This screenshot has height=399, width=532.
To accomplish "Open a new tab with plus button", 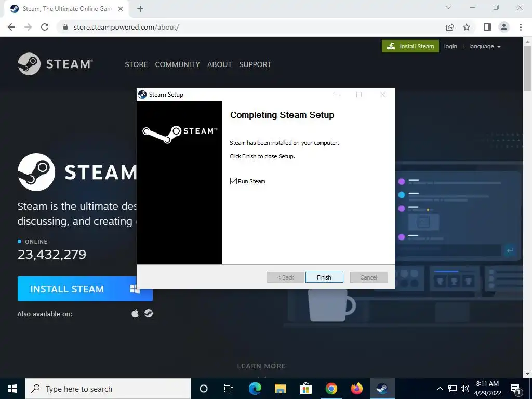I will 140,9.
